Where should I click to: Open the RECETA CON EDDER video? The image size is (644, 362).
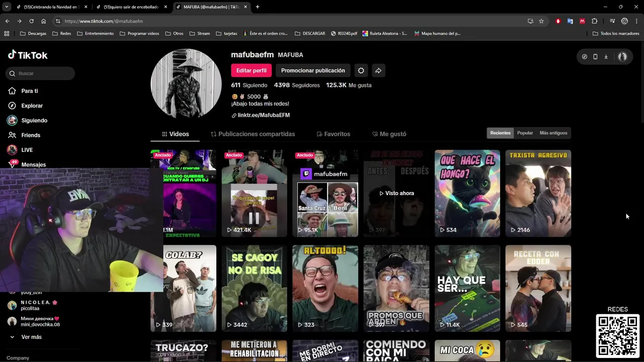click(x=538, y=288)
